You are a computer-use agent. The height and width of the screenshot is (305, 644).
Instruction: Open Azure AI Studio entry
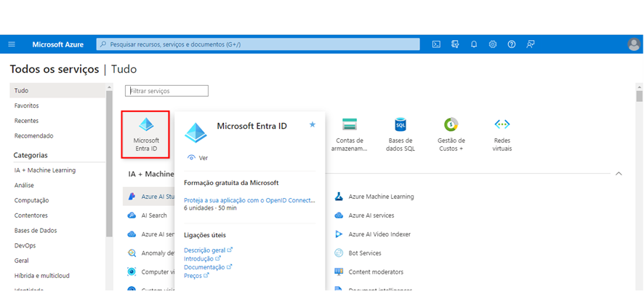click(149, 197)
